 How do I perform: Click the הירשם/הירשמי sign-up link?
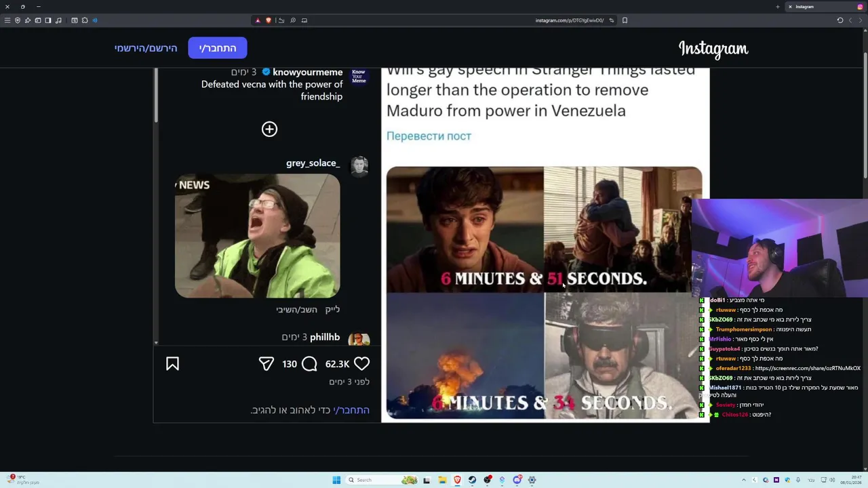click(x=146, y=48)
